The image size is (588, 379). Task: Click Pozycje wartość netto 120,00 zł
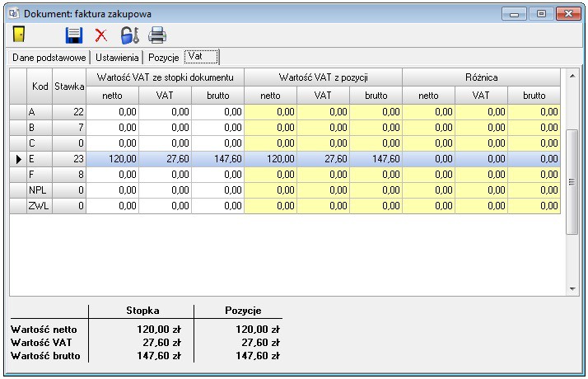click(x=258, y=330)
